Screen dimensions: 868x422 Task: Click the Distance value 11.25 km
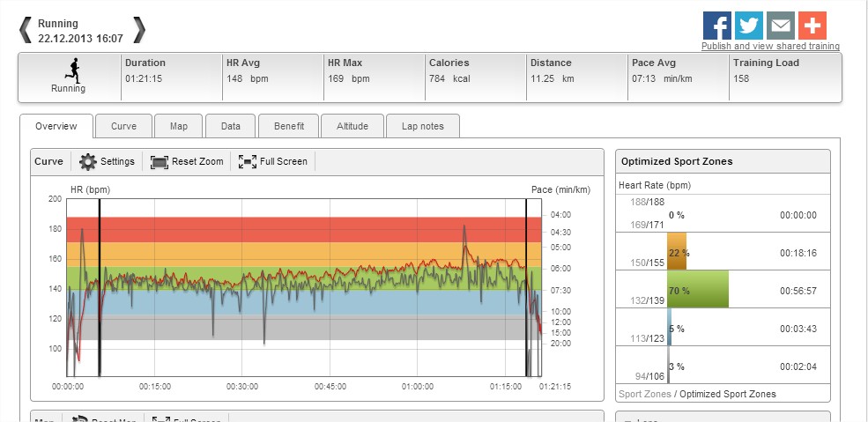(553, 78)
